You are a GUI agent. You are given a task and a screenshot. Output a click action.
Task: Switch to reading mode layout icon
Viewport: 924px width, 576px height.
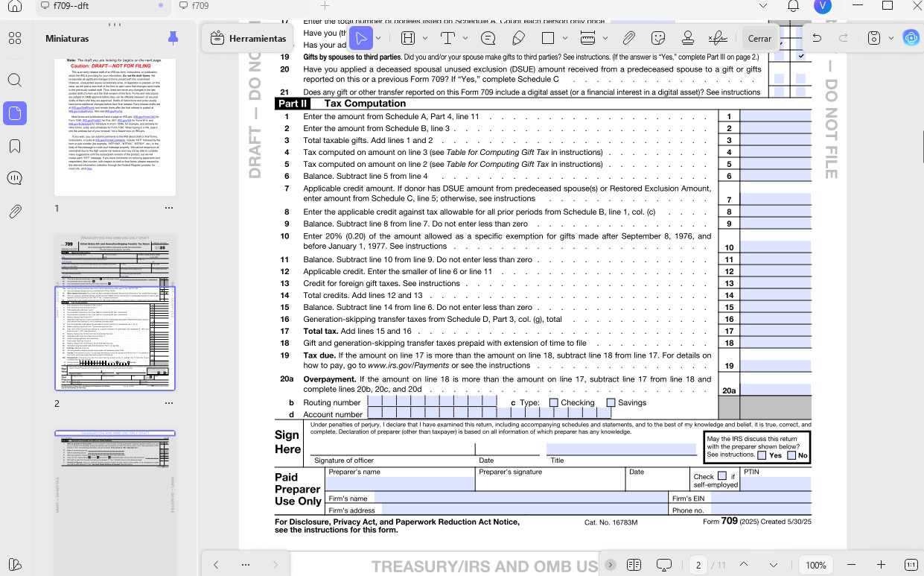point(634,565)
